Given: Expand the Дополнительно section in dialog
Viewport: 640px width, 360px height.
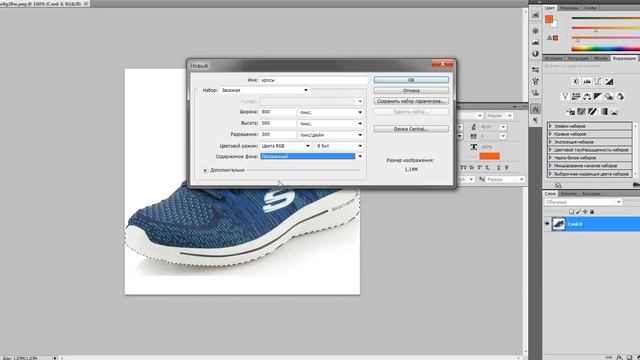Looking at the screenshot, I should tap(205, 170).
